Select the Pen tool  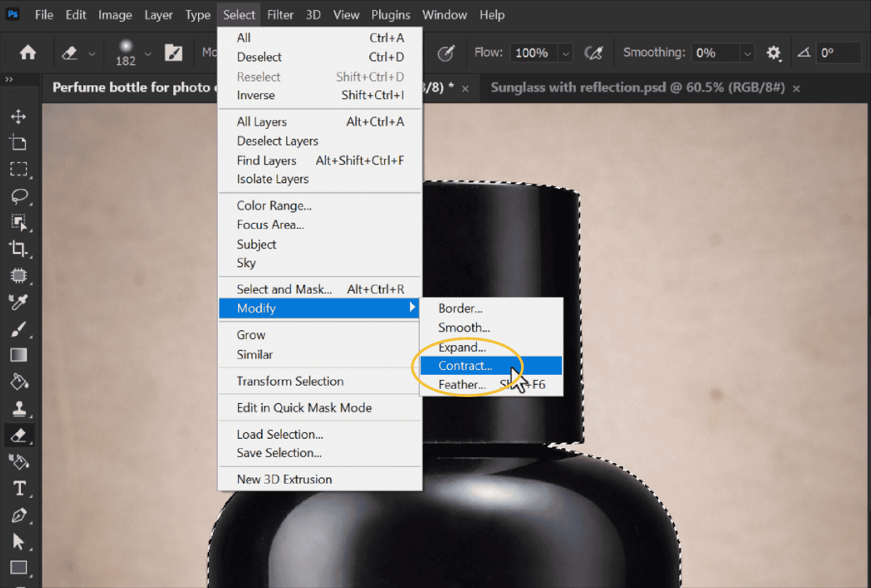19,515
